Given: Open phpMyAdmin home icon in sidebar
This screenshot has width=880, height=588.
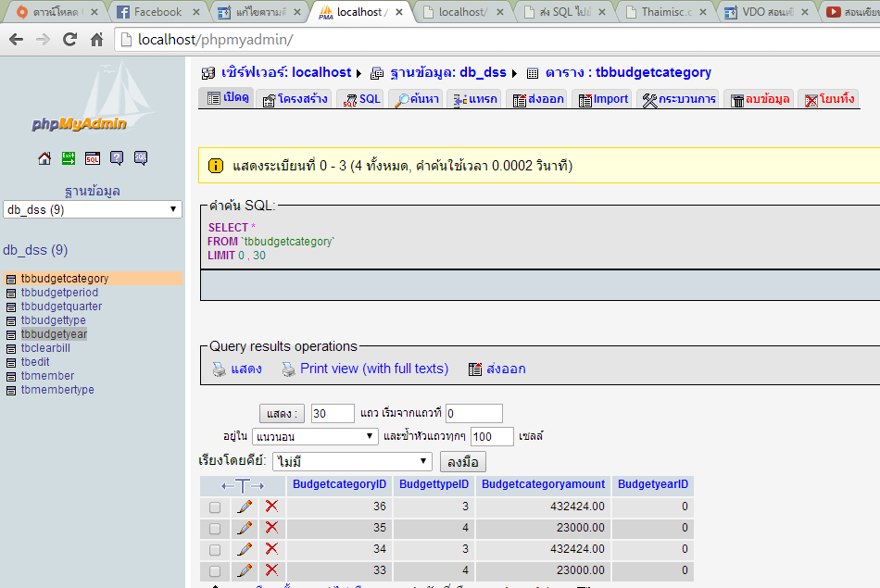Looking at the screenshot, I should click(x=44, y=158).
